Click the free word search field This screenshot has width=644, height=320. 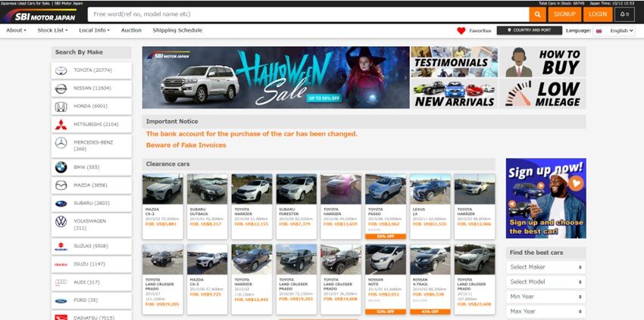(x=308, y=14)
